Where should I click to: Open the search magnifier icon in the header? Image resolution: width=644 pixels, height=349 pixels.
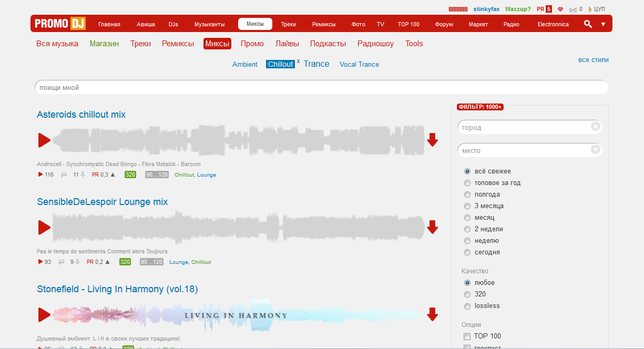point(588,24)
